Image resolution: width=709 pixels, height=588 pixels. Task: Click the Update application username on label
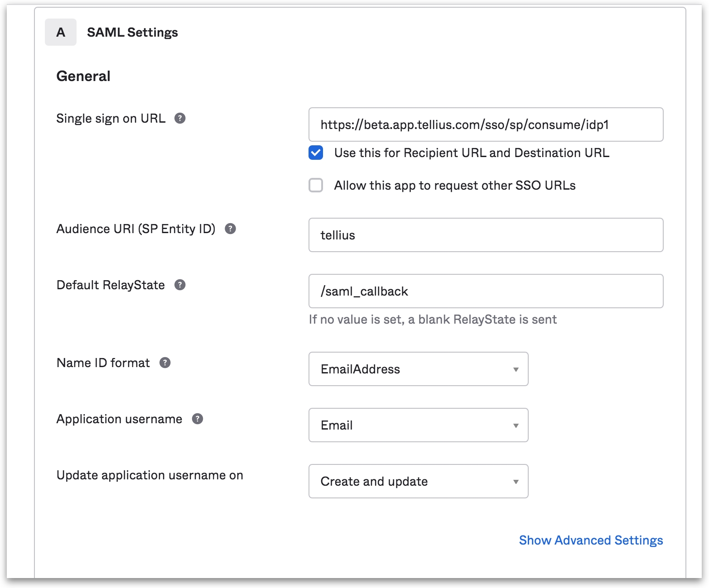[150, 475]
